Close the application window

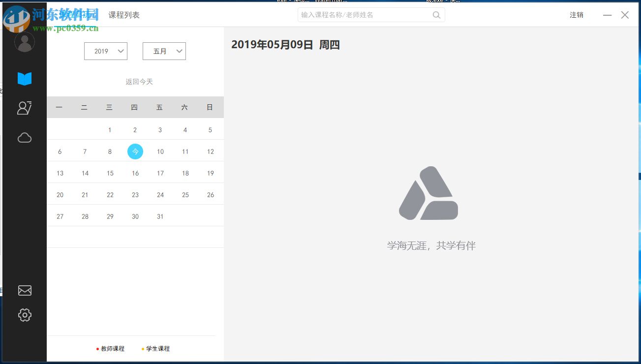625,15
